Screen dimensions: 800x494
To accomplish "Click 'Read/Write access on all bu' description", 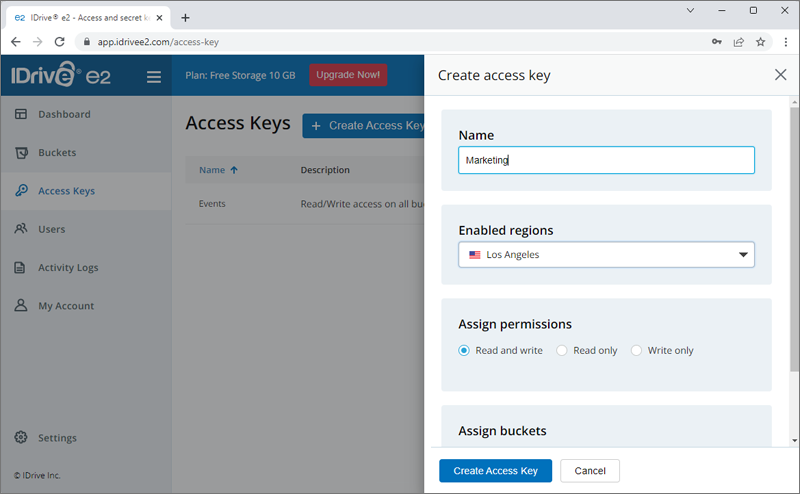I will (362, 204).
